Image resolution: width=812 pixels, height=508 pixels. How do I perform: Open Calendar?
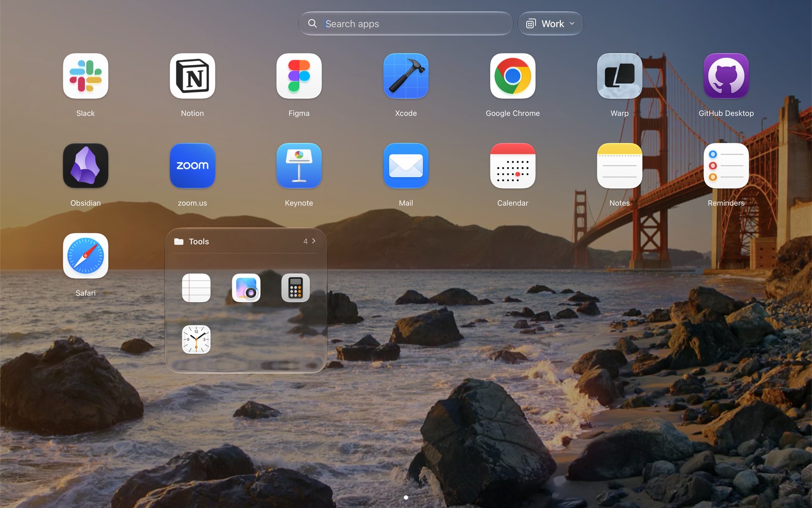(x=513, y=166)
